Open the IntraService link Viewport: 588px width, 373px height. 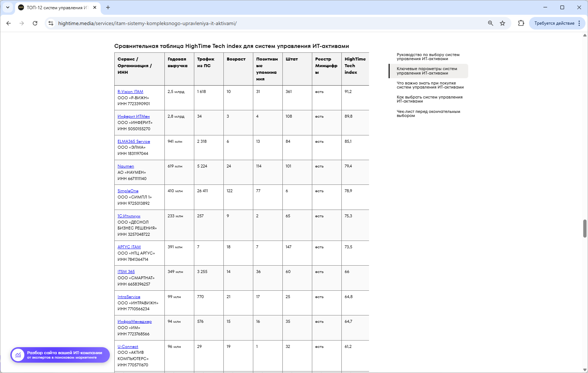click(129, 297)
